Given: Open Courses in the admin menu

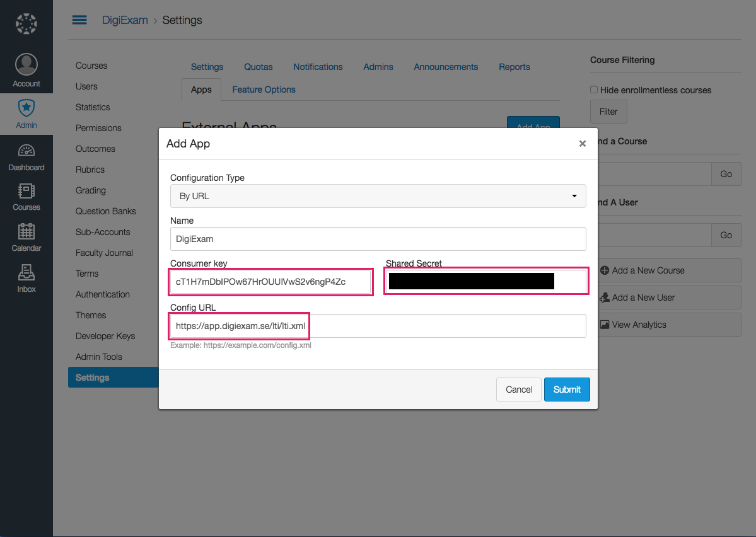Looking at the screenshot, I should [x=91, y=66].
